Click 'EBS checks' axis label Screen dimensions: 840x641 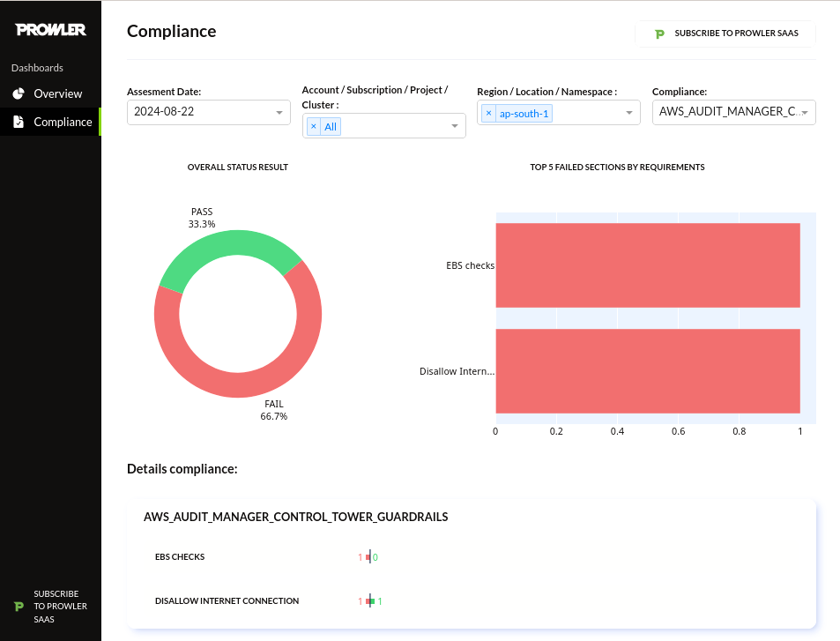tap(470, 265)
